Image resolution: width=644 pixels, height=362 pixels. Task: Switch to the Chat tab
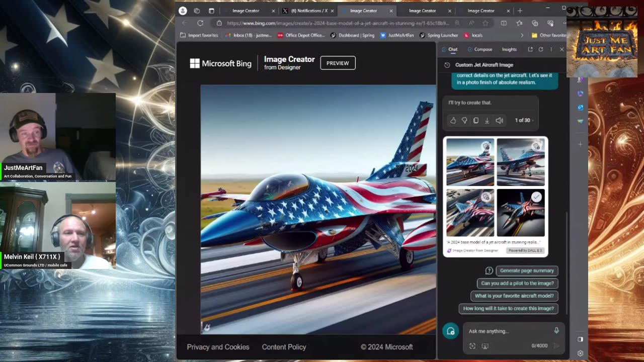click(449, 49)
